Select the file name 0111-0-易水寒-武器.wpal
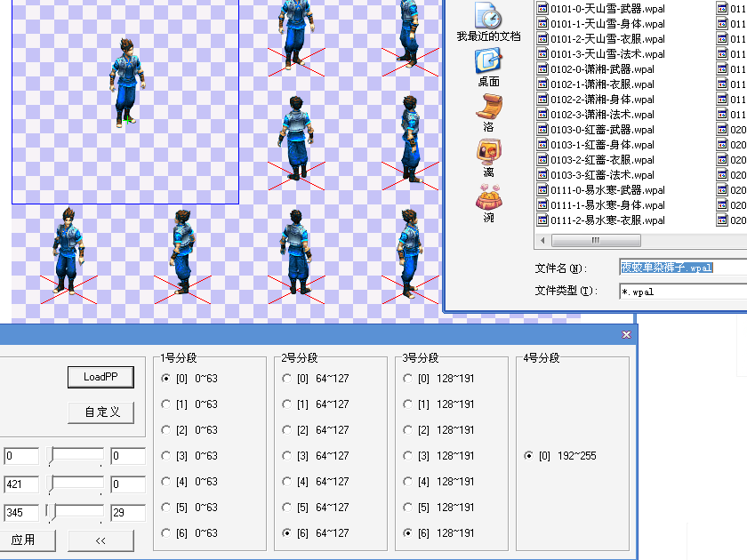This screenshot has width=747, height=560. click(607, 190)
